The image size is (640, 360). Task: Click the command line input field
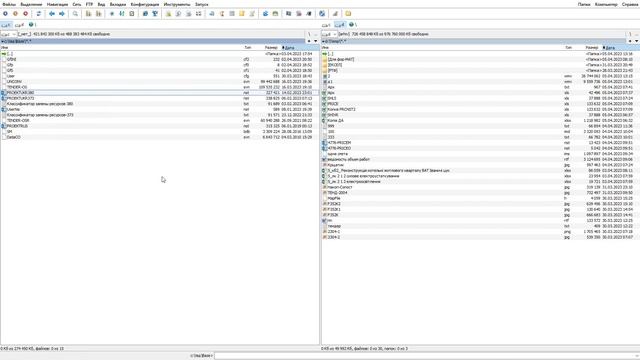click(x=427, y=356)
